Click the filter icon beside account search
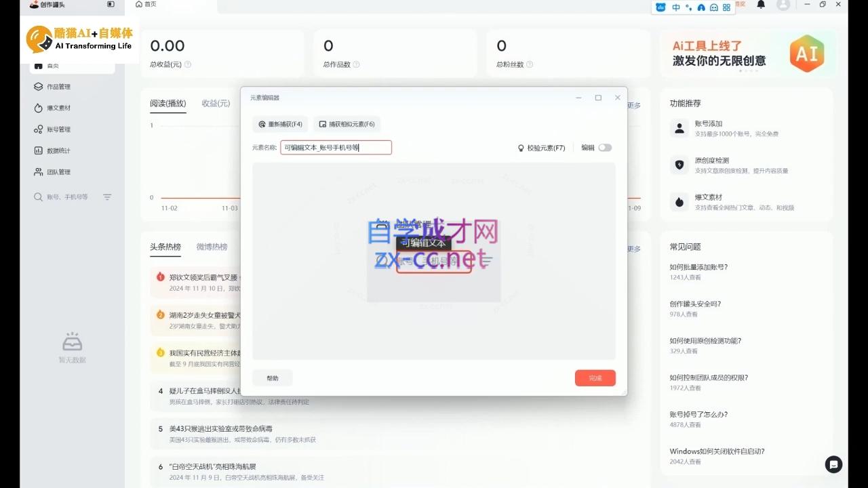The height and width of the screenshot is (488, 868). click(107, 197)
